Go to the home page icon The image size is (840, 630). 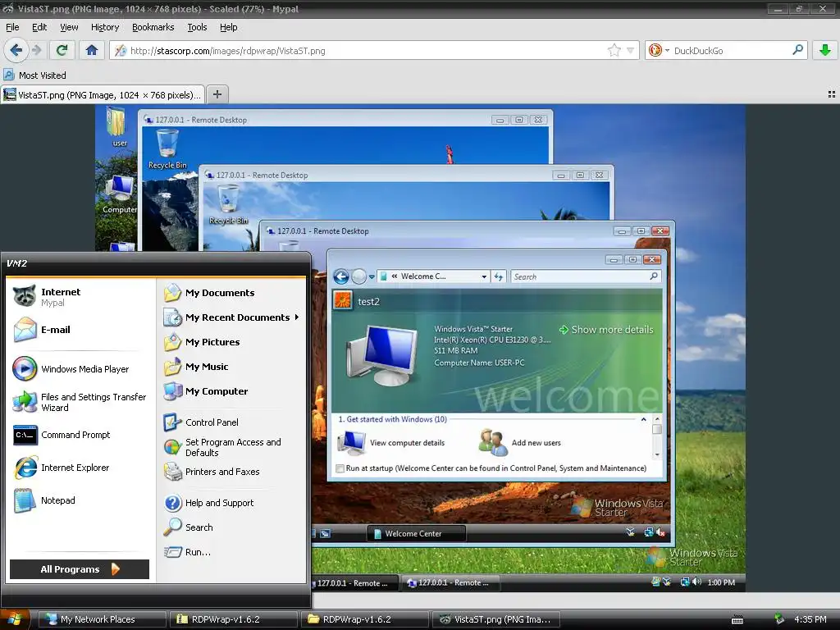[x=92, y=50]
